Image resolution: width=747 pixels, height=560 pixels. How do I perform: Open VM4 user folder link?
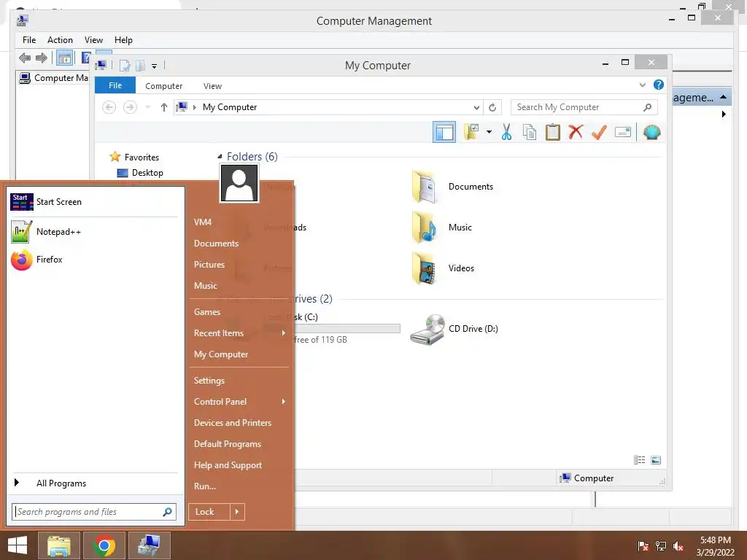pos(203,222)
